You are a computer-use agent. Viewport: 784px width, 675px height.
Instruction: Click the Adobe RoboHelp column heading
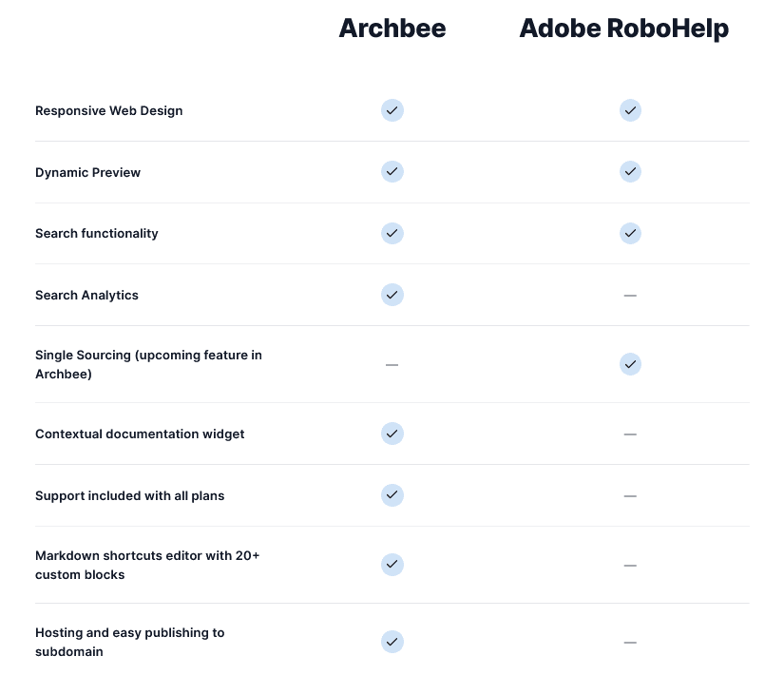624,29
